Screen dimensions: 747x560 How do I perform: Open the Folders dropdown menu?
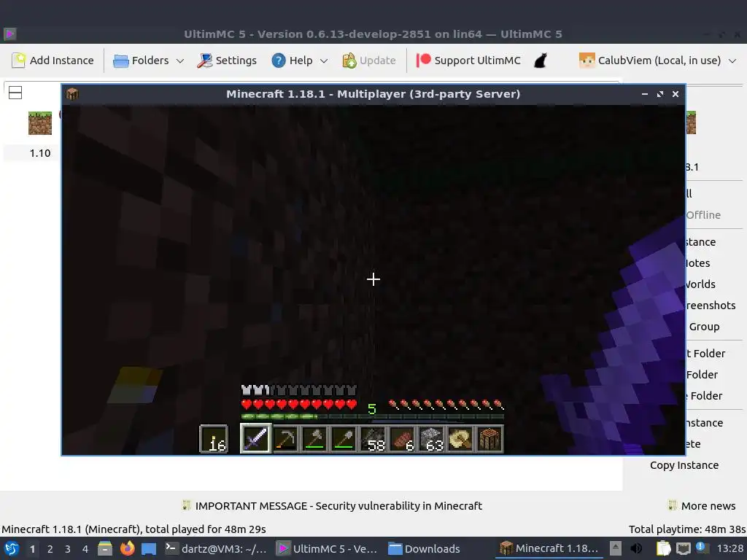148,61
